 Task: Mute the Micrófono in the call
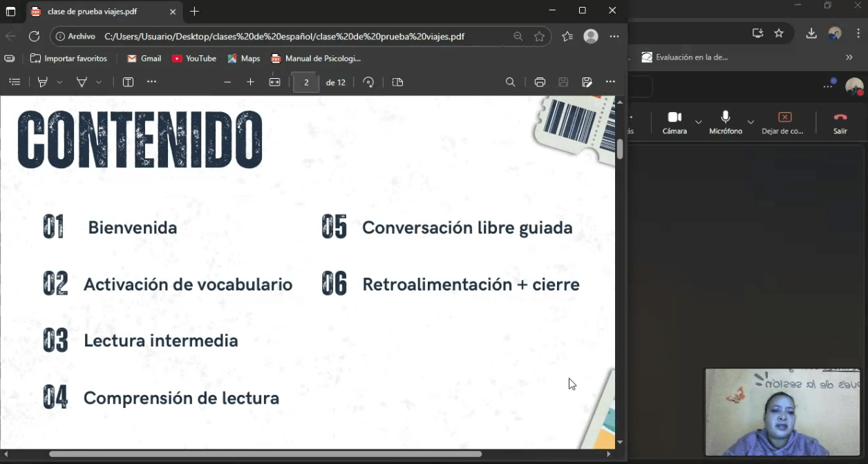click(725, 122)
